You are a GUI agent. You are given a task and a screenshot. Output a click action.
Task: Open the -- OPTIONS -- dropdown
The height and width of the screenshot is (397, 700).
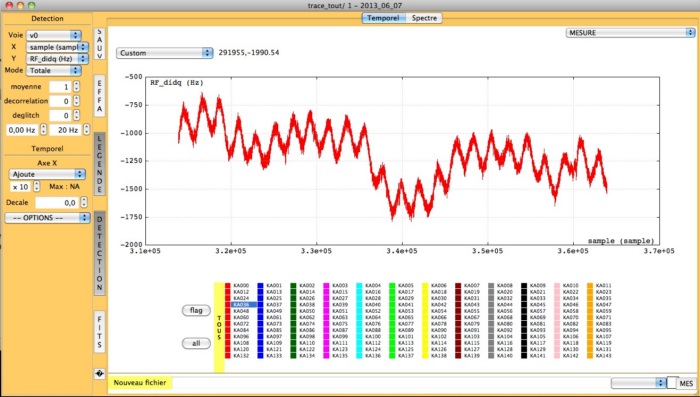pos(47,217)
